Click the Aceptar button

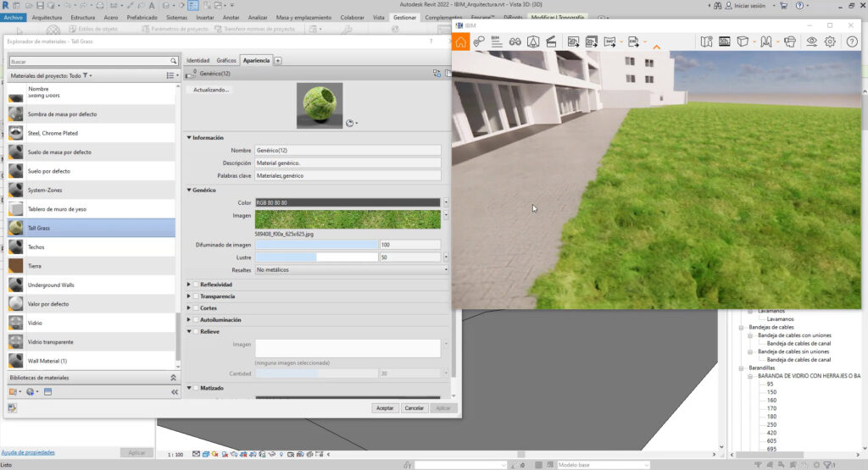pyautogui.click(x=385, y=408)
